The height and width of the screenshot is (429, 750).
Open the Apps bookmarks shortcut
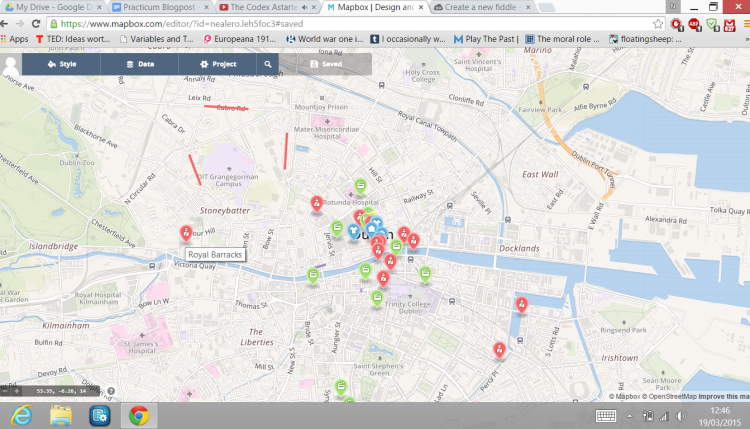click(x=14, y=39)
